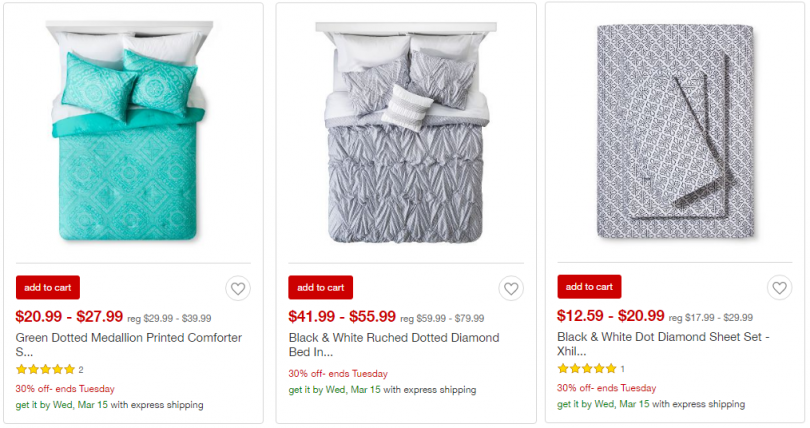Click 30% off text under ruched bedding
Screen dimensions: 810x428
[338, 373]
